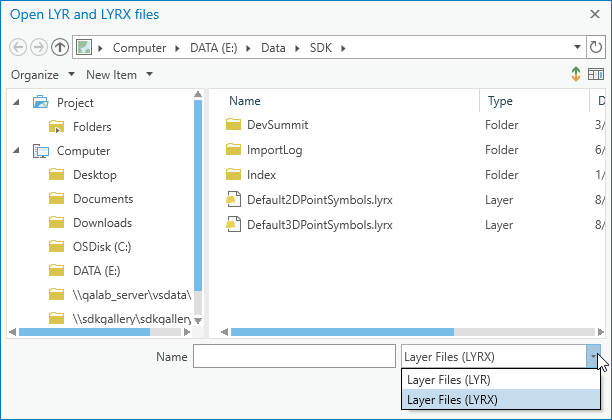
Task: Expand the chevron after Computer in path
Action: click(x=178, y=48)
